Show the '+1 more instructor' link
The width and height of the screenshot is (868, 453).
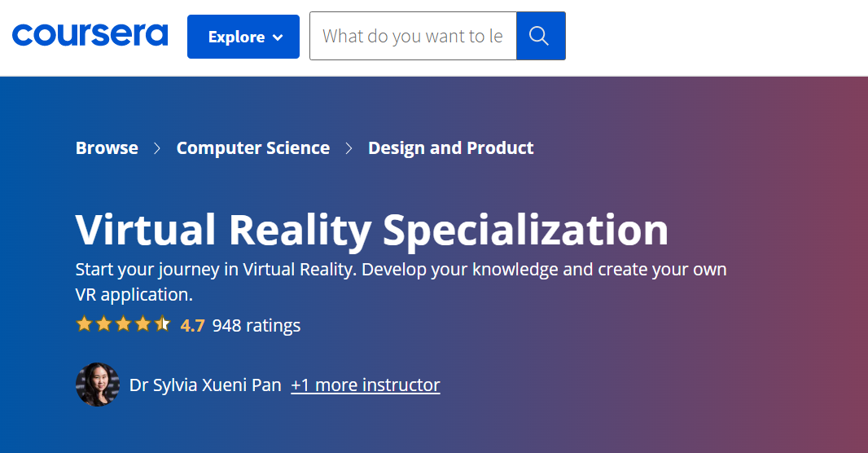click(x=365, y=385)
